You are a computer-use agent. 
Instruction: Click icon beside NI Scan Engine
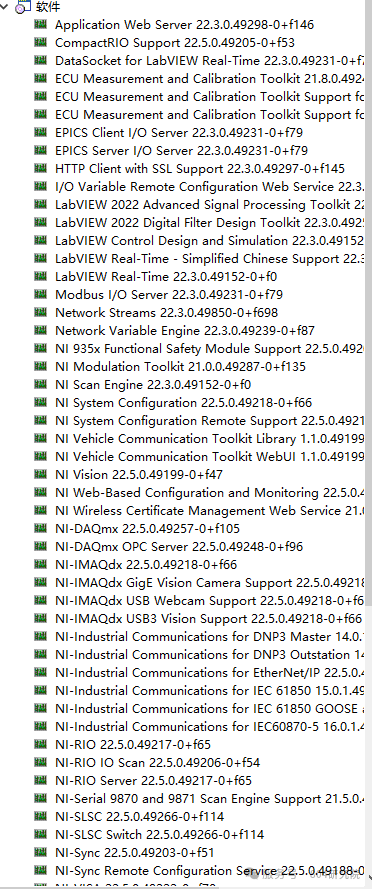tap(40, 384)
